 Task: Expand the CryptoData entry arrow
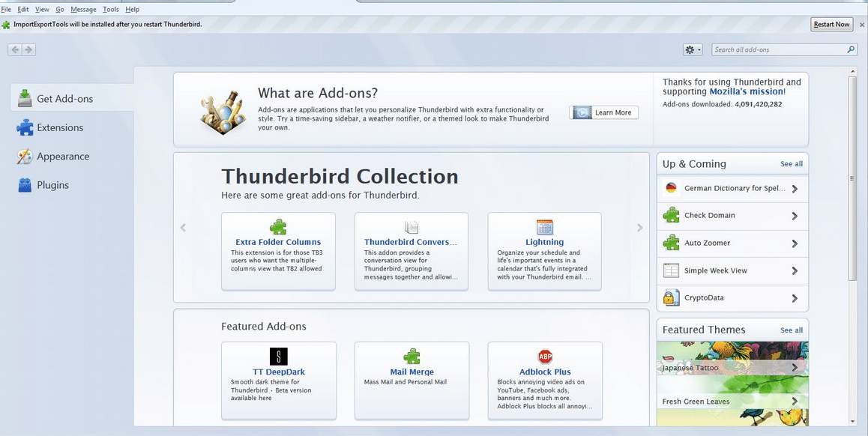pos(795,298)
